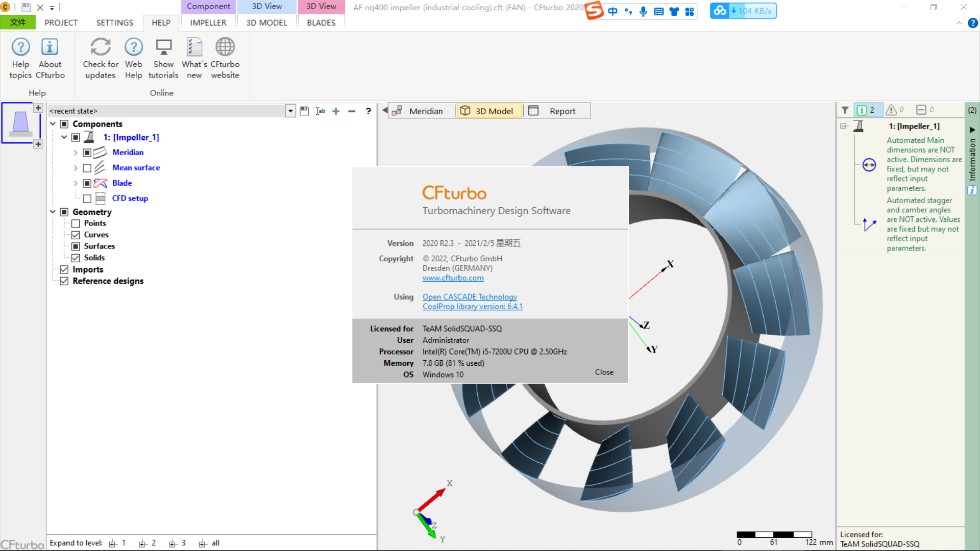Expand the Blade tree node
This screenshot has width=980, height=551.
click(x=76, y=183)
